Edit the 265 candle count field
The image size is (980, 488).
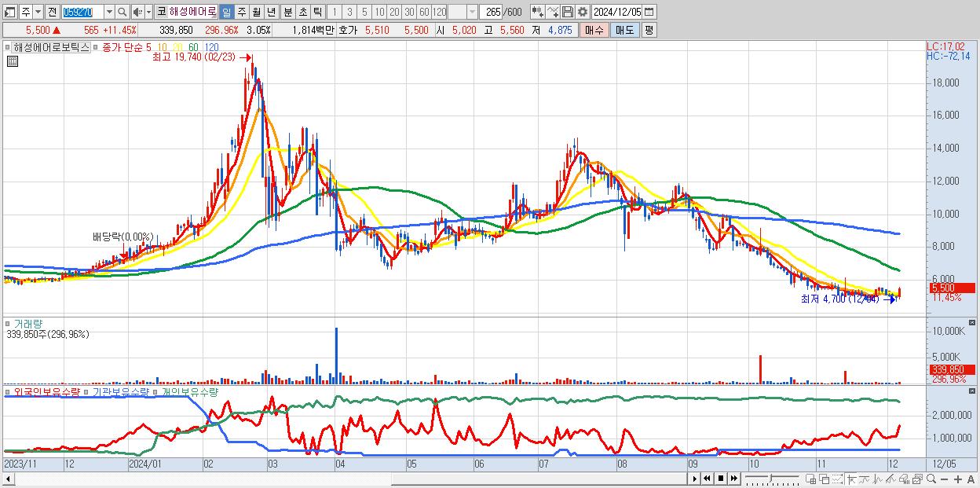pyautogui.click(x=492, y=13)
